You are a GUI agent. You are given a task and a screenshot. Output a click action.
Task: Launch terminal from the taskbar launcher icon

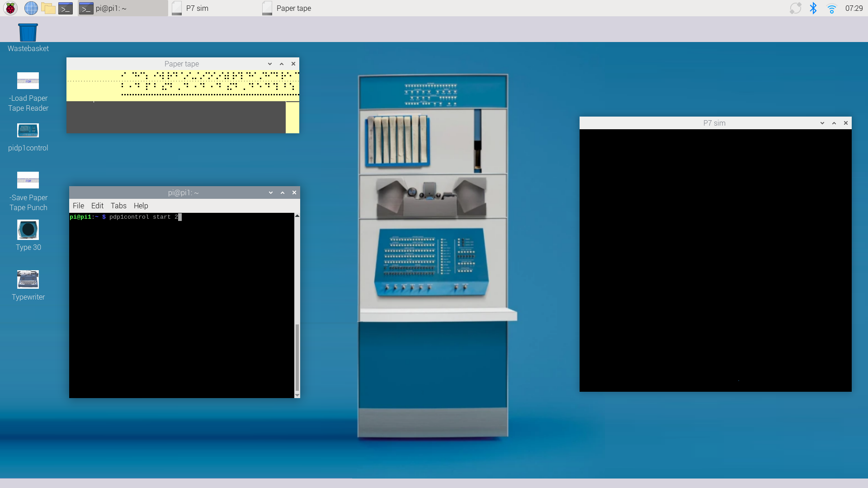tap(66, 8)
